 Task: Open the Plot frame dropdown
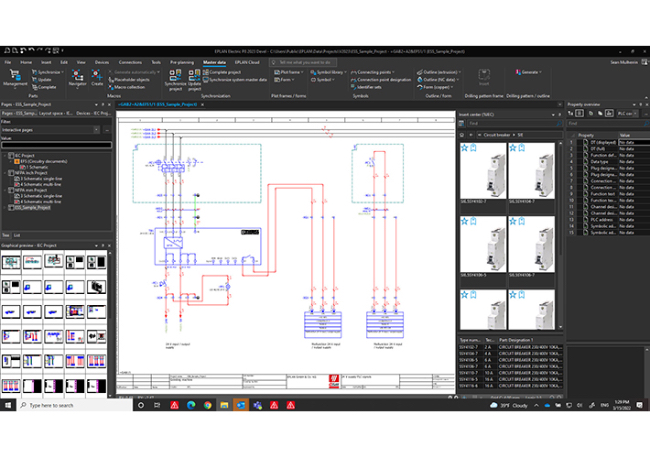click(x=289, y=72)
